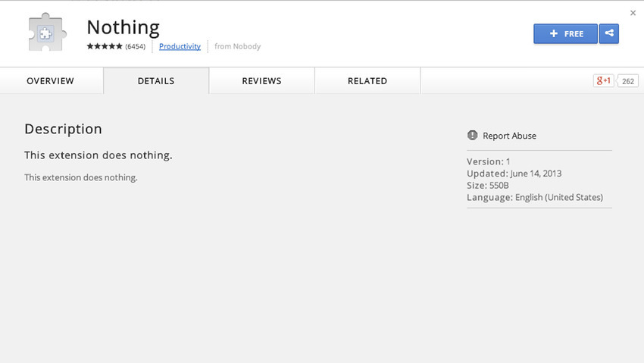644x363 pixels.
Task: Click the Report Abuse exclamation icon
Action: tap(473, 136)
